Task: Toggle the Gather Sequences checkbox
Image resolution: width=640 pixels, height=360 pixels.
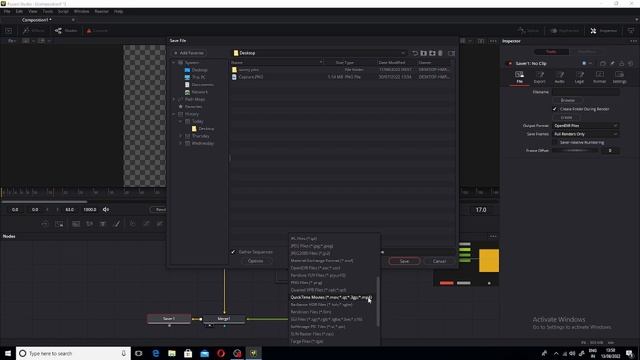Action: pos(233,252)
